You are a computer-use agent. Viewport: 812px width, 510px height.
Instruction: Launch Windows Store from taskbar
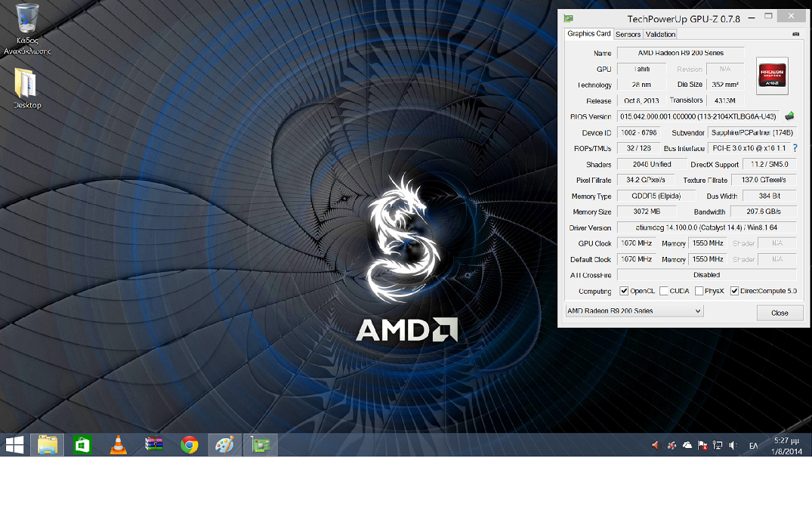(82, 445)
